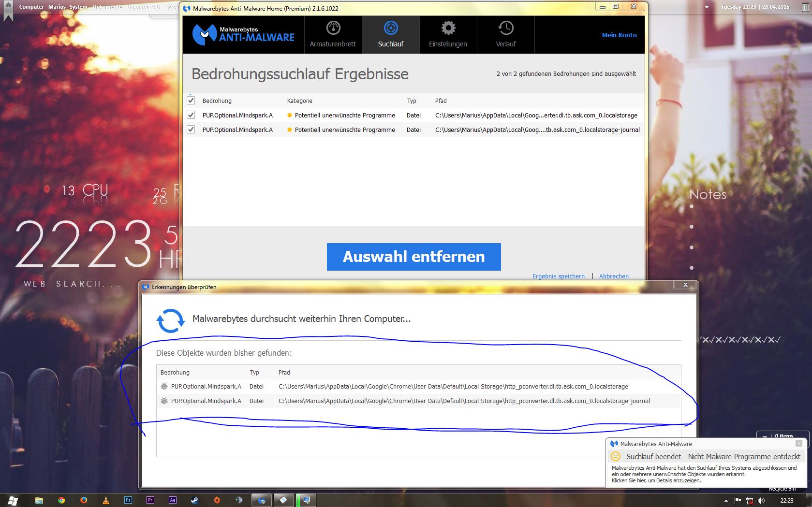Open the Marius desktop shortcut at top
Screen dimensions: 812x507
pos(57,7)
